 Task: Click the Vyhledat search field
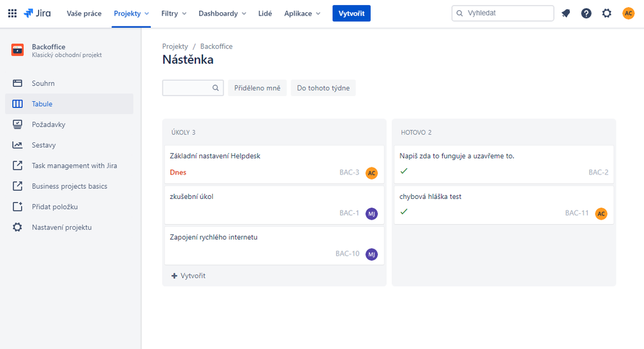pyautogui.click(x=503, y=13)
